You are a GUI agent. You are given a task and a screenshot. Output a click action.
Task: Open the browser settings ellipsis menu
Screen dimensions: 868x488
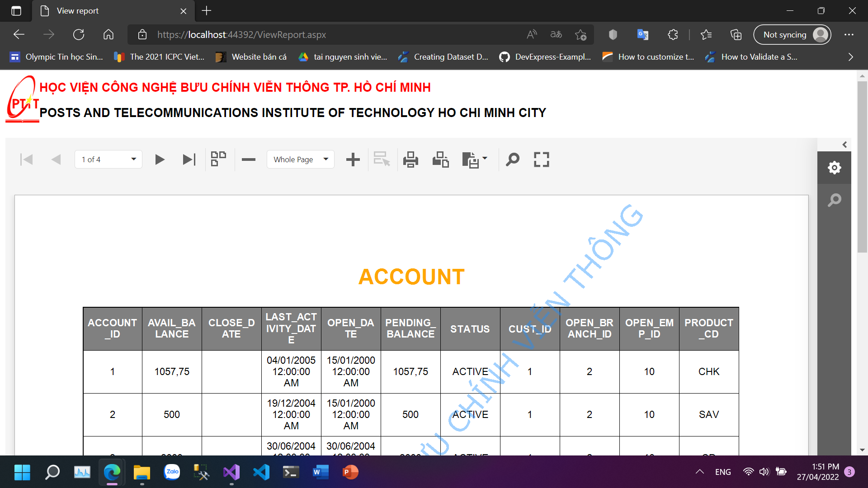849,35
